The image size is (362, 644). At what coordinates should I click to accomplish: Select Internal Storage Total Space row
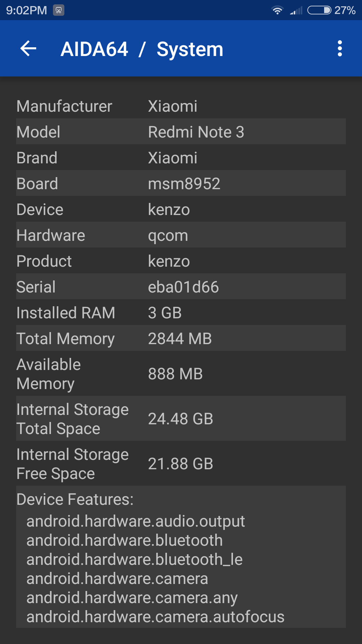pyautogui.click(x=181, y=418)
